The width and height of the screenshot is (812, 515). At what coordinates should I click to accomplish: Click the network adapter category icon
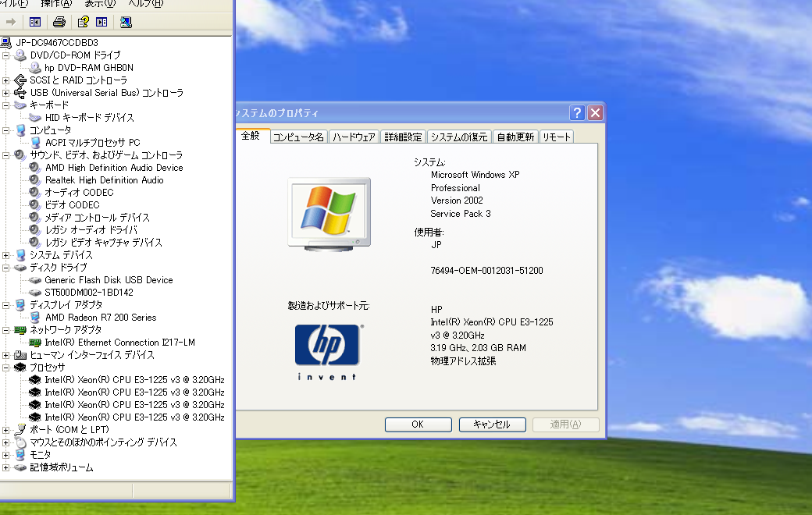point(20,330)
